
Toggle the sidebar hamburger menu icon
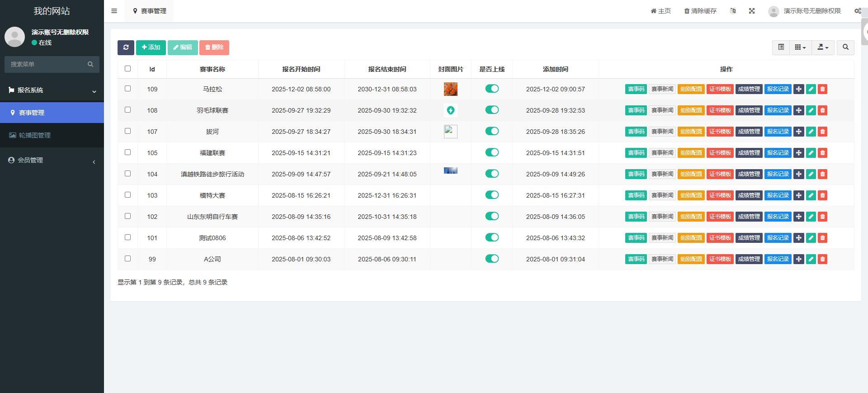pyautogui.click(x=114, y=11)
